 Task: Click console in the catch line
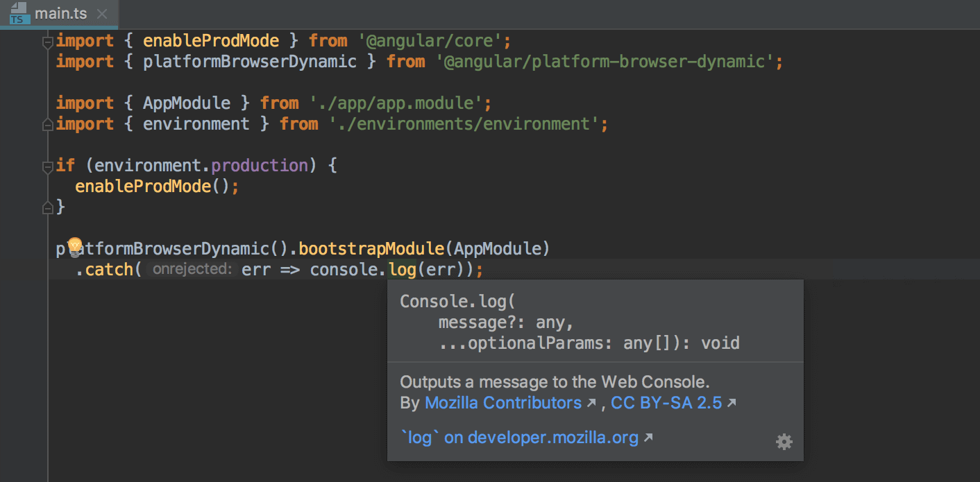tap(345, 269)
